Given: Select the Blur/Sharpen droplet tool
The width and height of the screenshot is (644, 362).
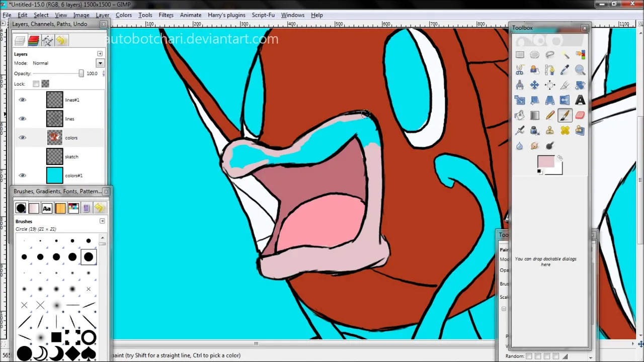Looking at the screenshot, I should pyautogui.click(x=520, y=146).
